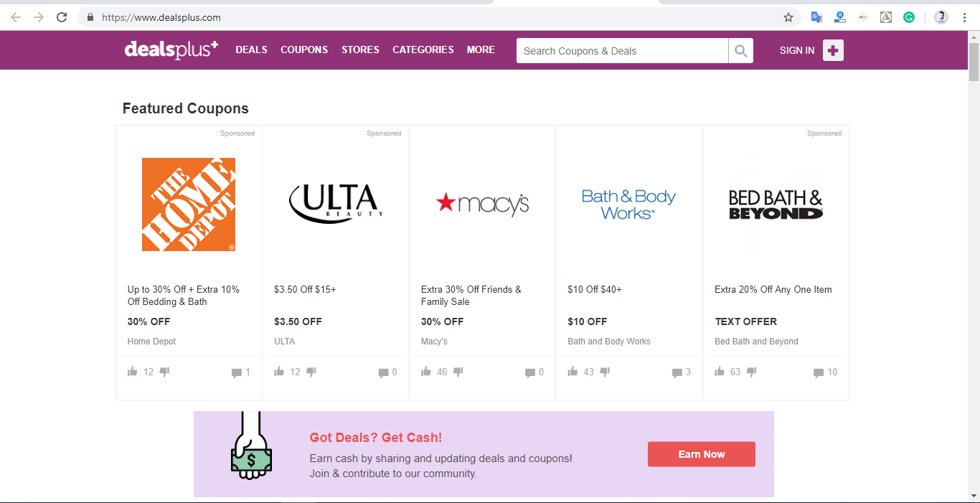
Task: Click the Featured Coupons heading
Action: [186, 108]
